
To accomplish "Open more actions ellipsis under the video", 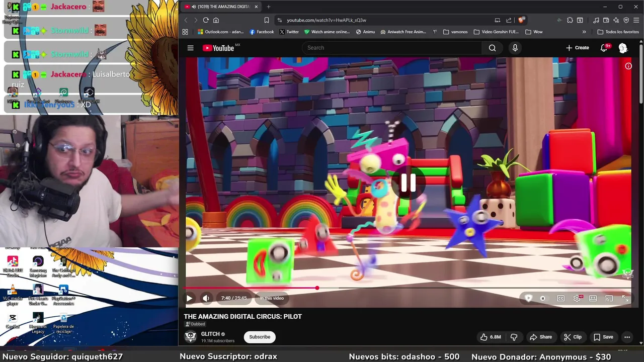I will 627,337.
